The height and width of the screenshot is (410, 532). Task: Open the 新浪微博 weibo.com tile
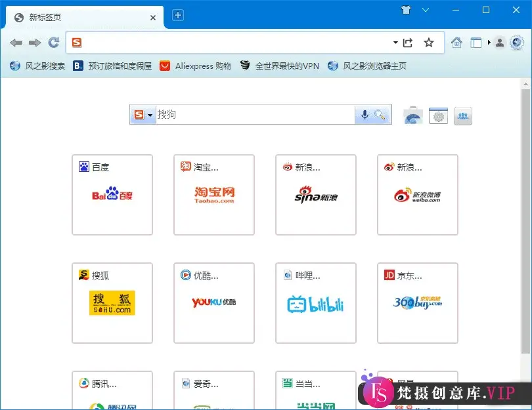point(418,195)
